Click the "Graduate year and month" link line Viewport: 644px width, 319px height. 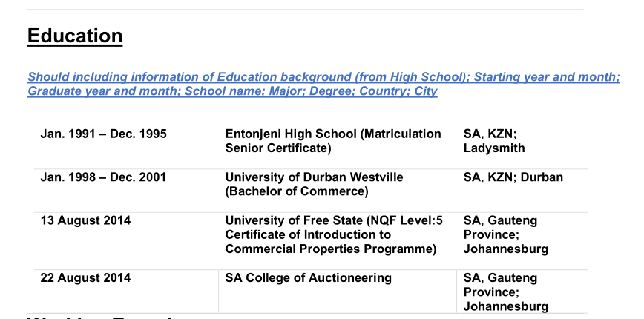[x=102, y=91]
